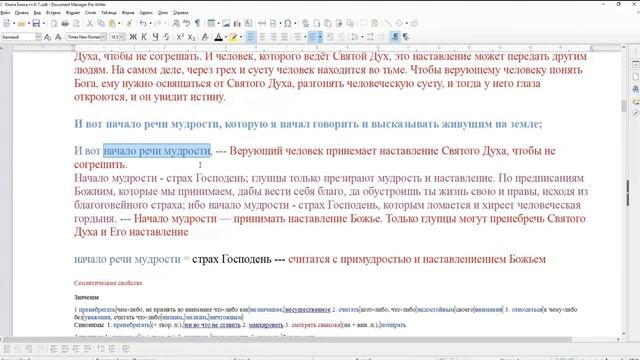Open the paragraph style dropdown

click(x=38, y=37)
